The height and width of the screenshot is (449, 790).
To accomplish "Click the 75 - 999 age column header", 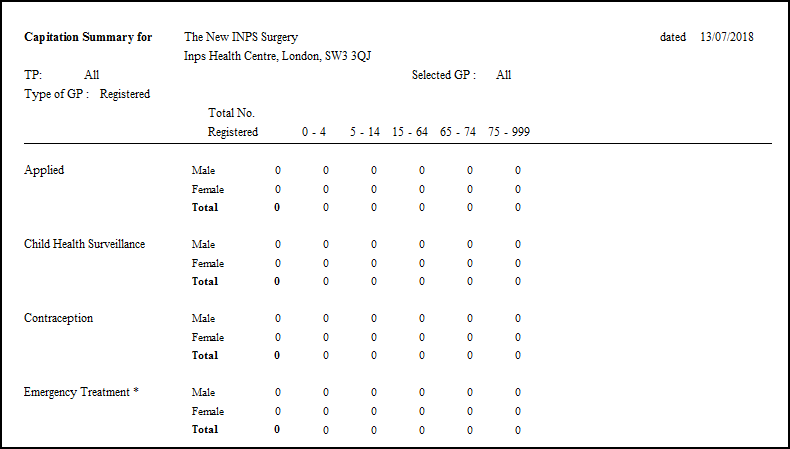I will [509, 132].
